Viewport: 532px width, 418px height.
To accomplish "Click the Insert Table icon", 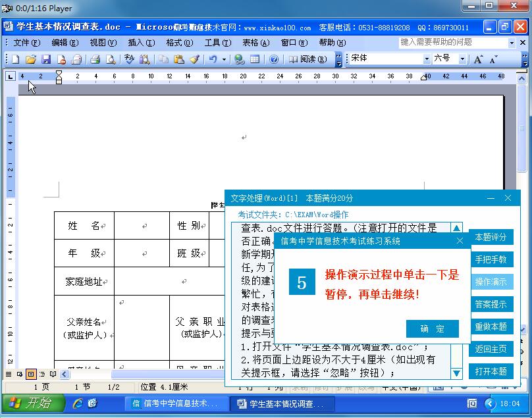I will (255, 59).
